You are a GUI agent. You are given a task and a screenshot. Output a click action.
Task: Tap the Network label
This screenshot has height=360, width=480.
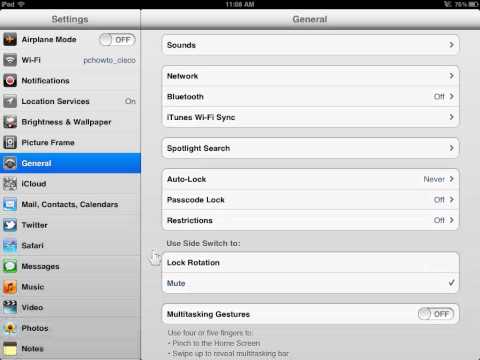pyautogui.click(x=182, y=76)
